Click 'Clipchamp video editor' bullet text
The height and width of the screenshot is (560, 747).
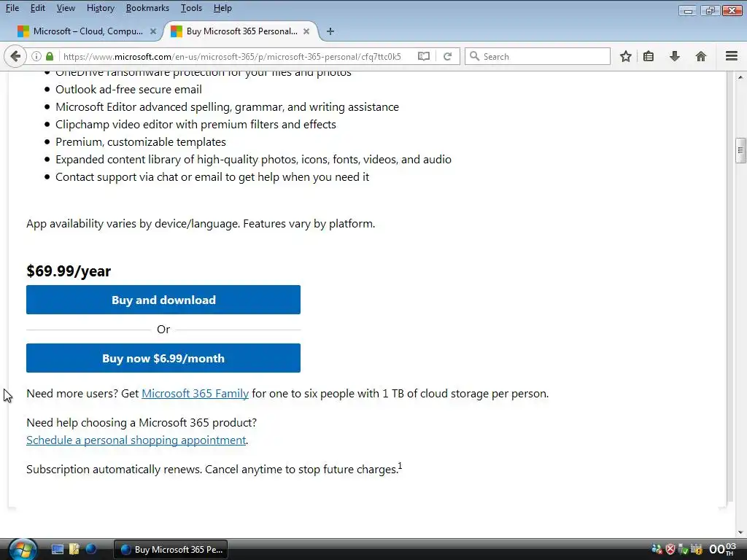(x=196, y=124)
